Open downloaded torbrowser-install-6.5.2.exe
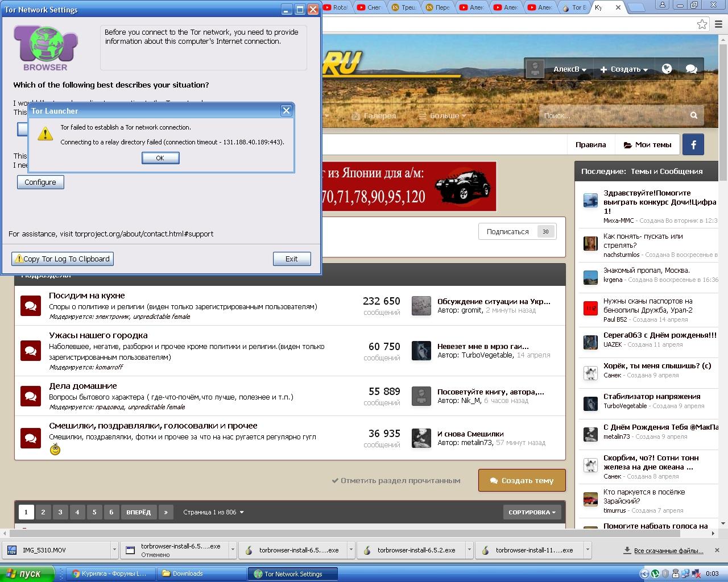 click(411, 550)
